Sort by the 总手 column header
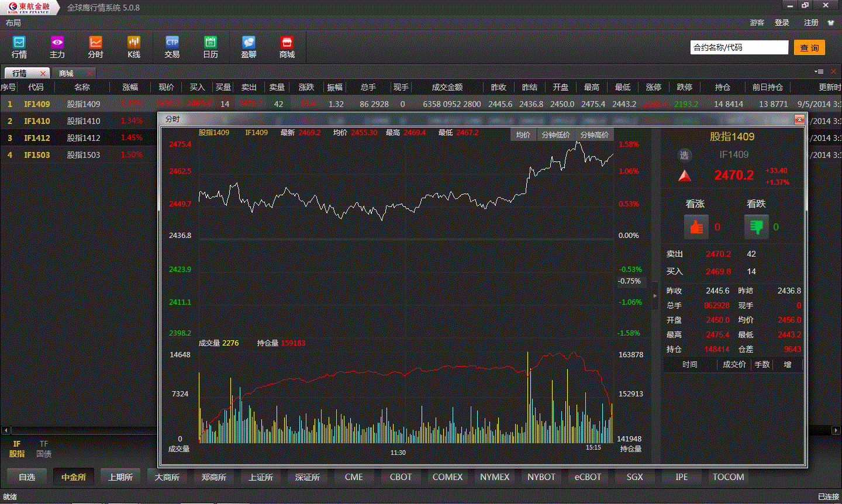Image resolution: width=842 pixels, height=504 pixels. pos(368,87)
